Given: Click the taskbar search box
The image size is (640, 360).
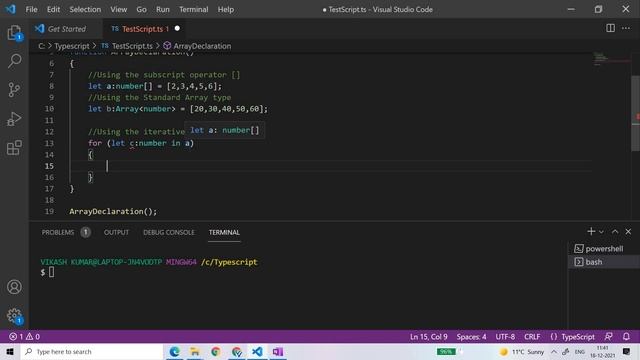Looking at the screenshot, I should point(92,351).
